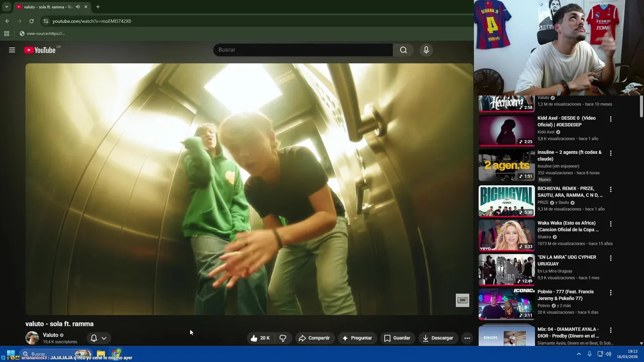This screenshot has height=362, width=644.
Task: Open the Hechicera video thumbnail
Action: pos(506,103)
